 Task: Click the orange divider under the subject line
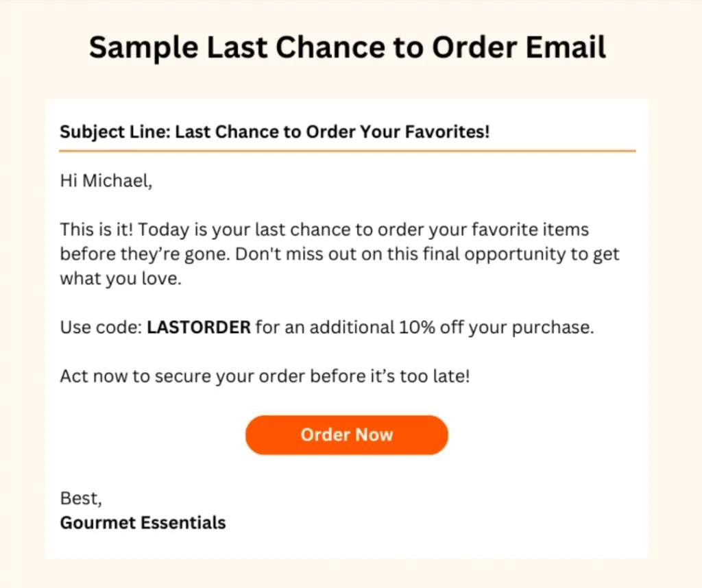tap(348, 151)
